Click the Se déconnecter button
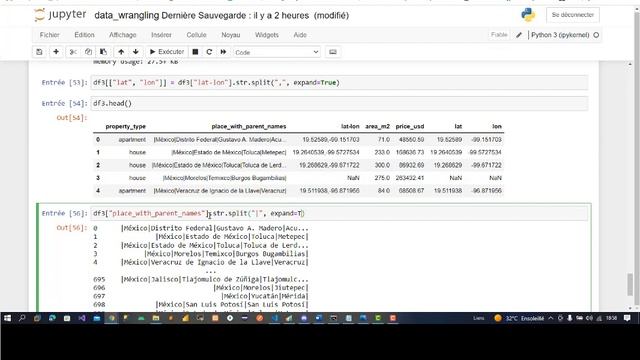This screenshot has height=360, width=640. (x=573, y=15)
